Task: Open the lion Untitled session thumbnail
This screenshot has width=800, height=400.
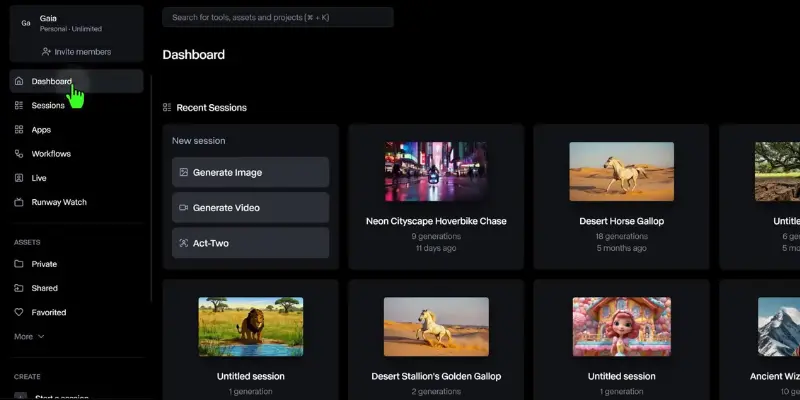Action: [251, 327]
